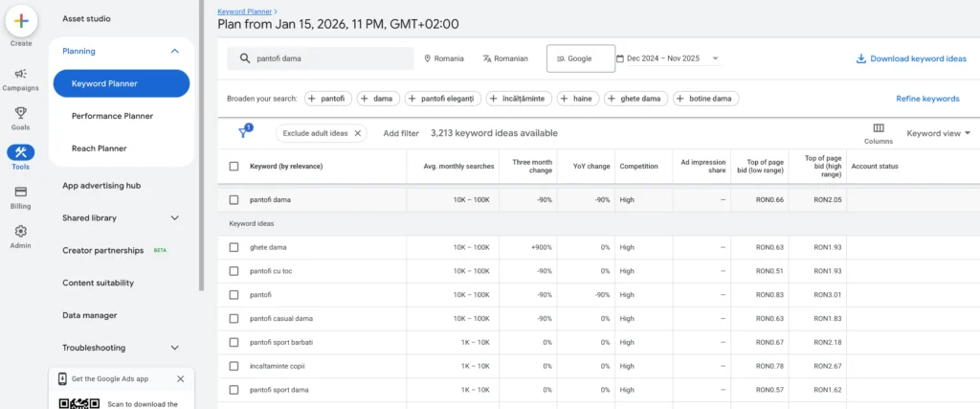Screen dimensions: 980x409
Task: Click the phone icon in app promo
Action: point(62,379)
